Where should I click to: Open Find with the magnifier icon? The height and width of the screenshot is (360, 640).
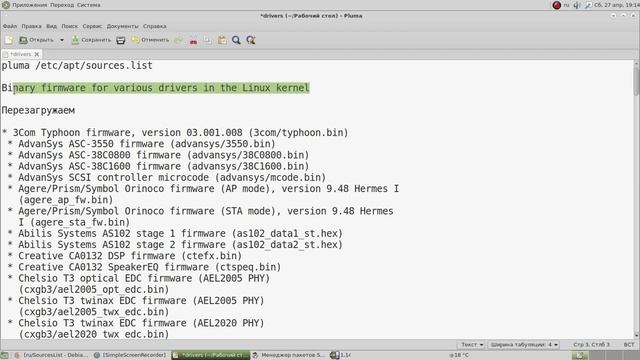(x=236, y=40)
